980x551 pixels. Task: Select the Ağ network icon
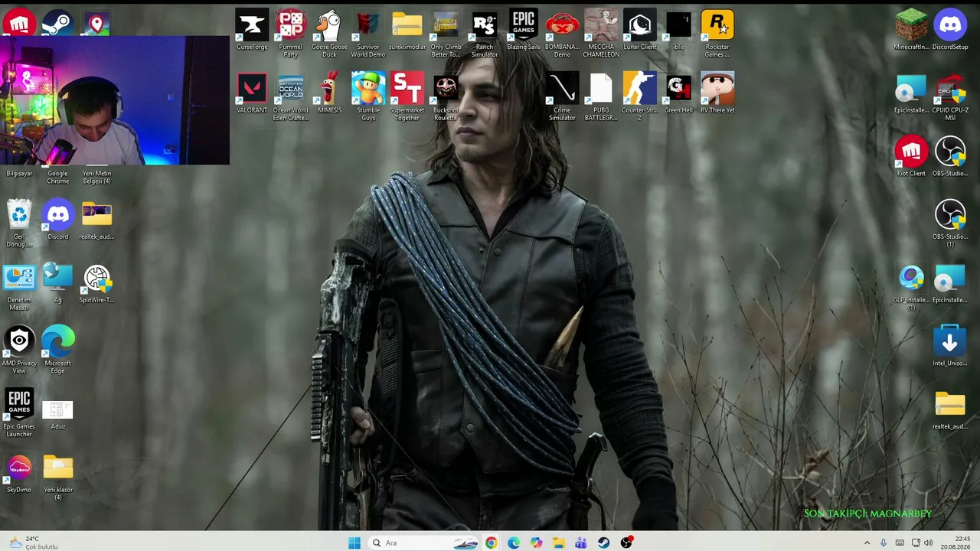pyautogui.click(x=57, y=284)
